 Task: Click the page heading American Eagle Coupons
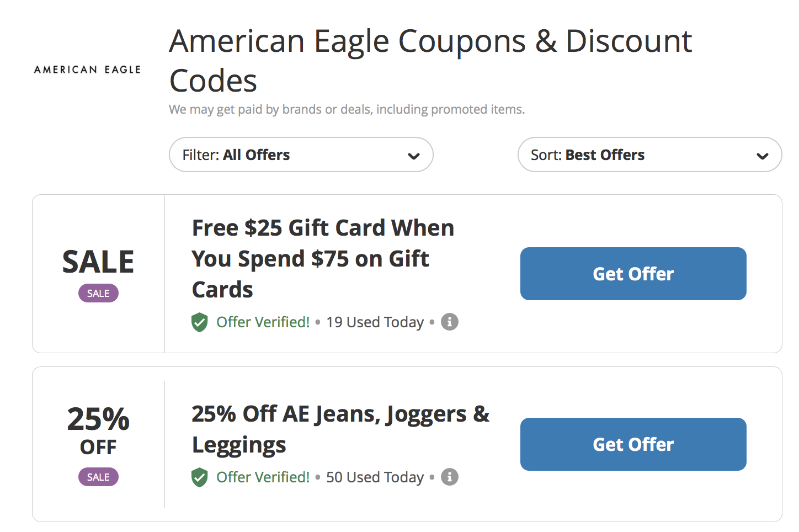click(430, 60)
